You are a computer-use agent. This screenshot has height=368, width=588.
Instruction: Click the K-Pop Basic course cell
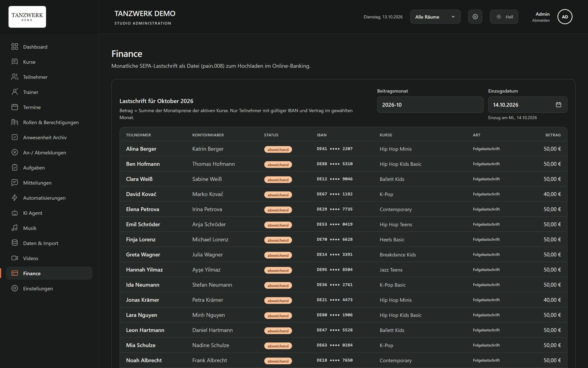point(393,285)
